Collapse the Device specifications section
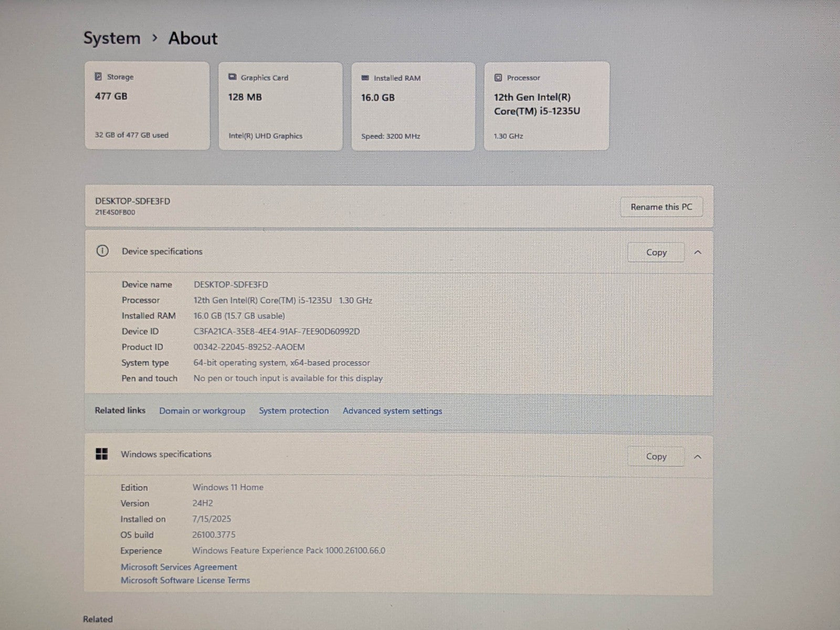This screenshot has width=840, height=630. tap(698, 253)
